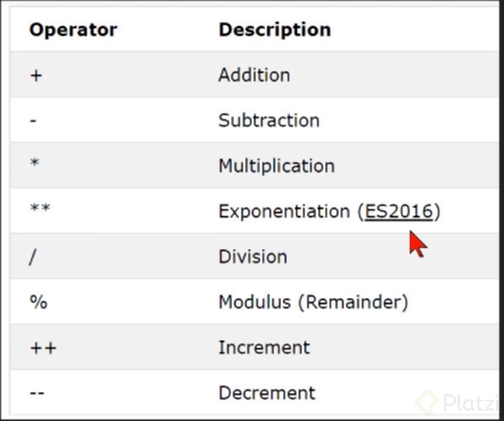Click the word Exponentiation
The height and width of the screenshot is (421, 504).
click(x=284, y=211)
